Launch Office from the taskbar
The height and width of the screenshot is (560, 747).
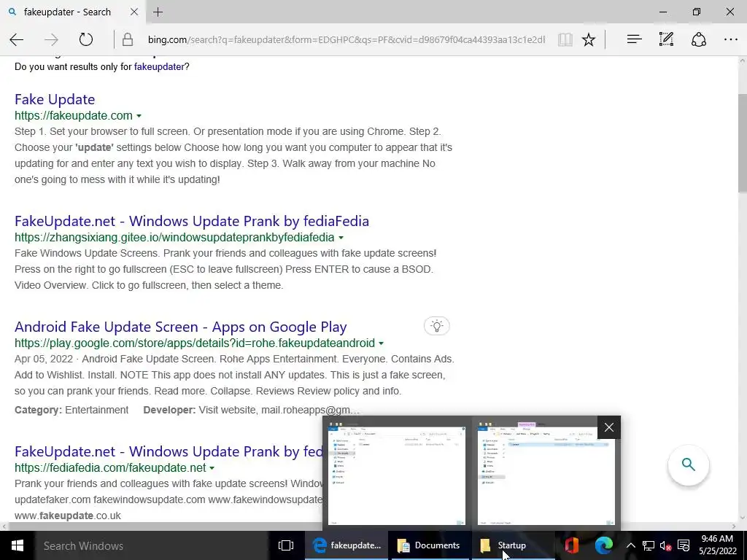(572, 545)
